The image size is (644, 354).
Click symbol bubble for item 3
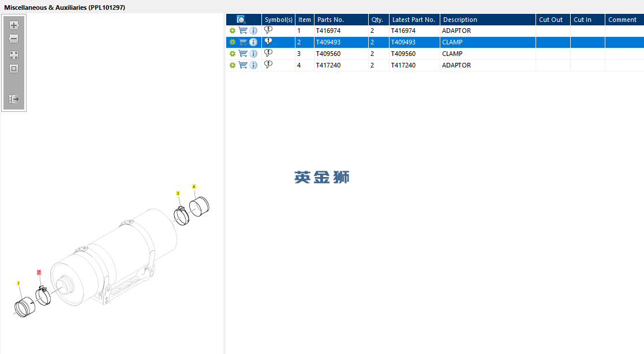[268, 53]
